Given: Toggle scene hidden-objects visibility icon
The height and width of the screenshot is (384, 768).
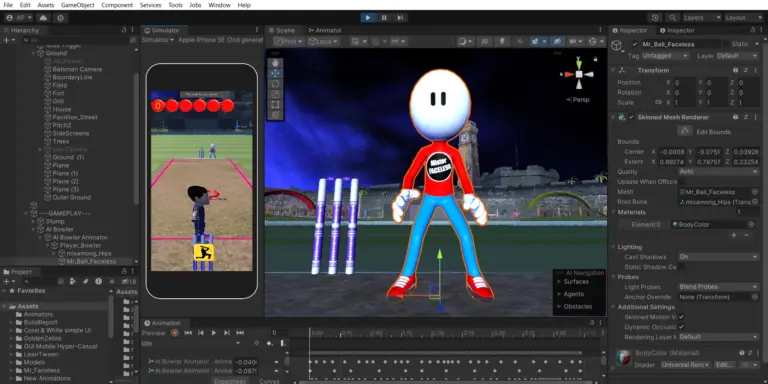Looking at the screenshot, I should (x=556, y=42).
